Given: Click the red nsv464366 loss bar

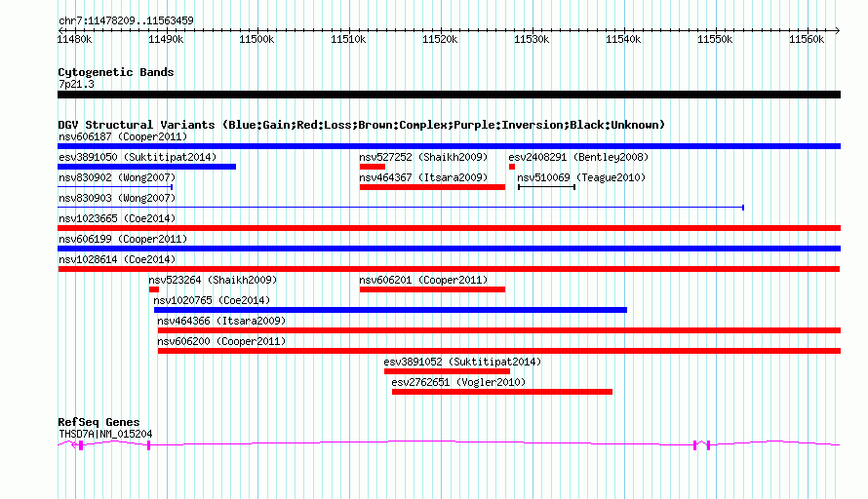Looking at the screenshot, I should point(499,330).
